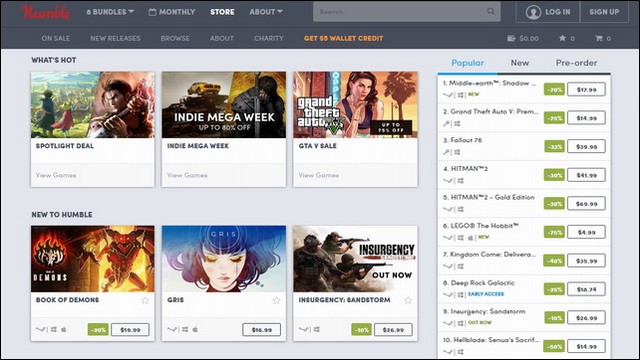Click $17.99 price for Middle-earth Shadow
Screen dimensions: 640x360
click(x=586, y=89)
